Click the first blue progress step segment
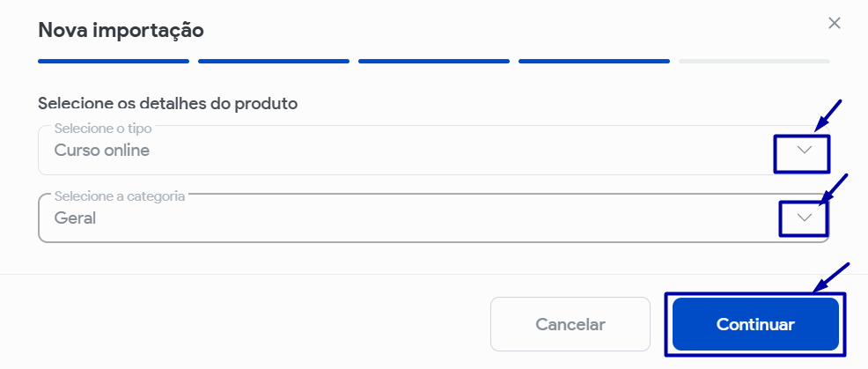Image resolution: width=868 pixels, height=369 pixels. click(114, 62)
